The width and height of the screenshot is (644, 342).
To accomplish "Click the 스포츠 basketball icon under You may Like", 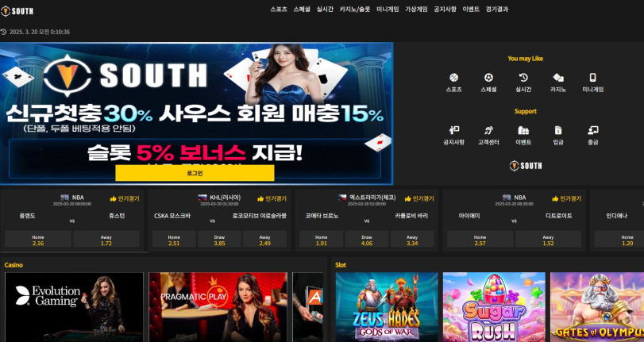I will click(x=453, y=78).
